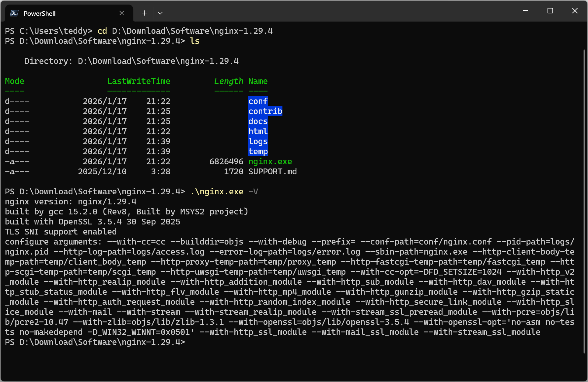This screenshot has width=588, height=382.
Task: Click the '--with-http_mp4_module' argument
Action: (x=278, y=292)
